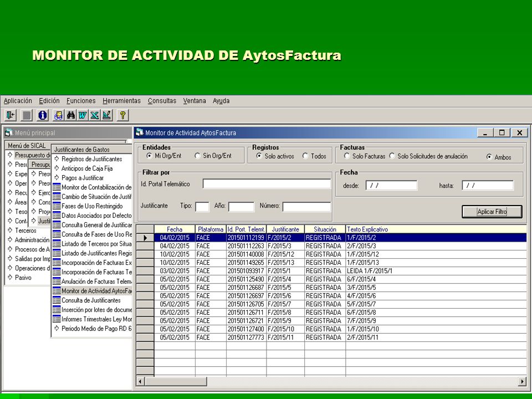Open the blue information toolbar icon

coord(43,115)
